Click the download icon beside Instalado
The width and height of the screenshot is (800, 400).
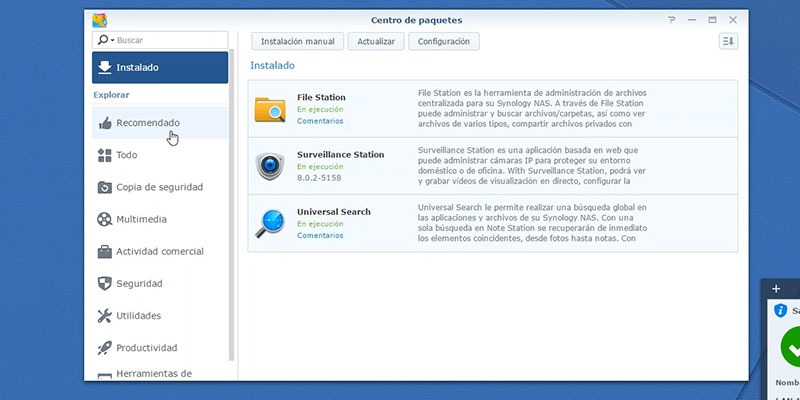tap(105, 67)
